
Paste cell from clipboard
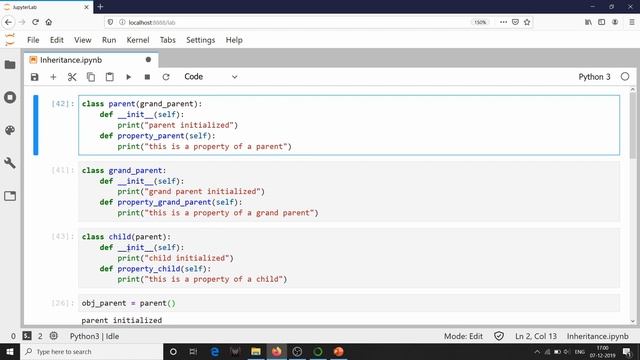coord(109,77)
